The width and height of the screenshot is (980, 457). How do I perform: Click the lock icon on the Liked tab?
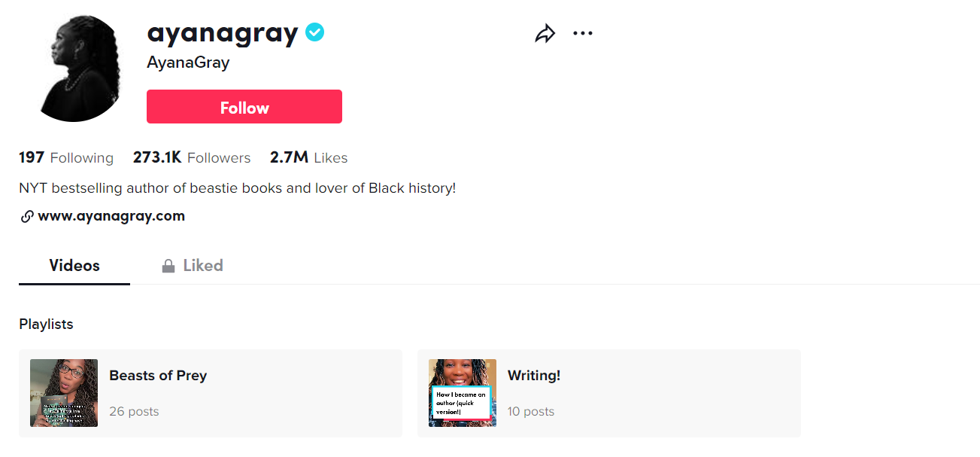point(168,266)
